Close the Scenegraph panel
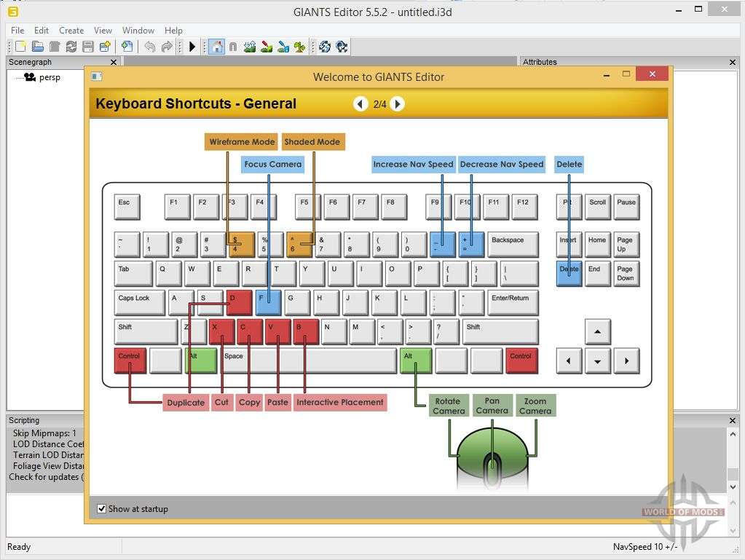Screen dimensions: 745x560 click(114, 62)
